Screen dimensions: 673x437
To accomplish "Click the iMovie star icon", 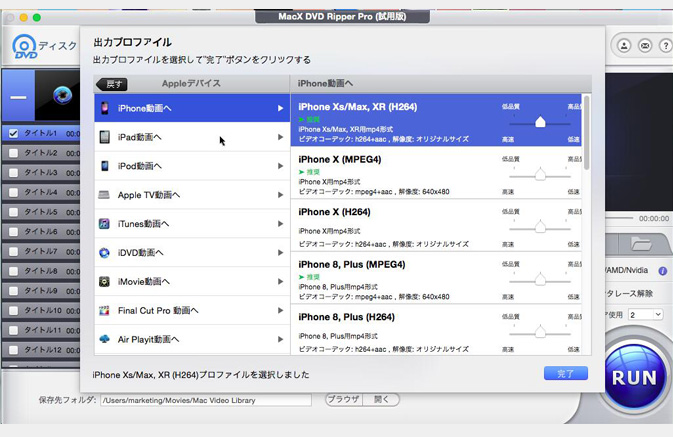I will (x=104, y=282).
